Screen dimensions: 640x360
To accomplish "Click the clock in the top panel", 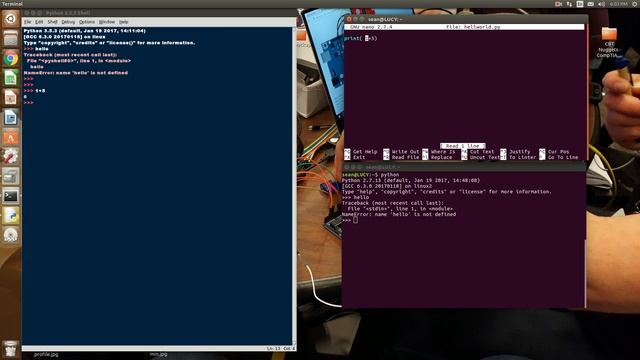I will [x=618, y=4].
